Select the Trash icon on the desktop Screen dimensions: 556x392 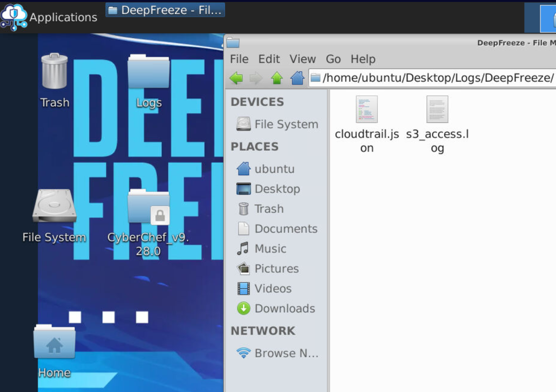(x=54, y=71)
